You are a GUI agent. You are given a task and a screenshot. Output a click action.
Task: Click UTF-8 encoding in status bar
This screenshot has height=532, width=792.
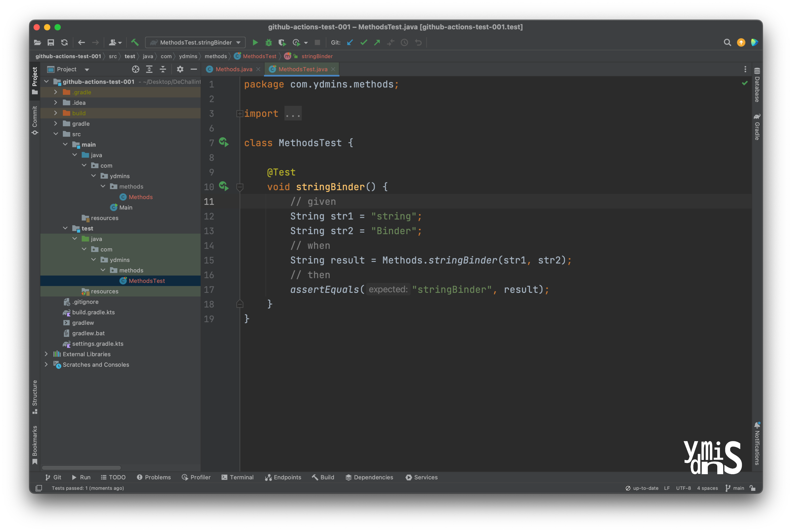click(x=683, y=488)
